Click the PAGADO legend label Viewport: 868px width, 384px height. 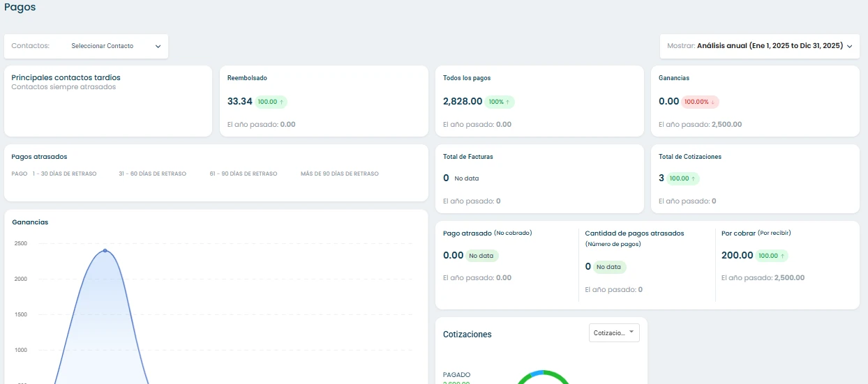(x=457, y=375)
